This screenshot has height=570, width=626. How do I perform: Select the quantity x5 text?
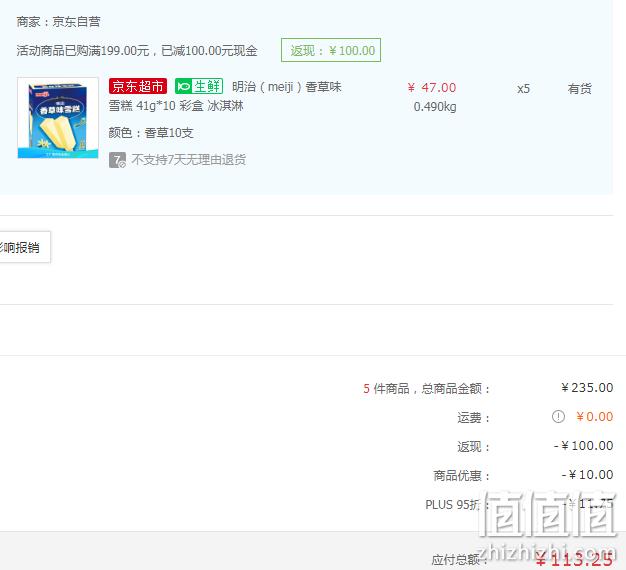point(523,89)
